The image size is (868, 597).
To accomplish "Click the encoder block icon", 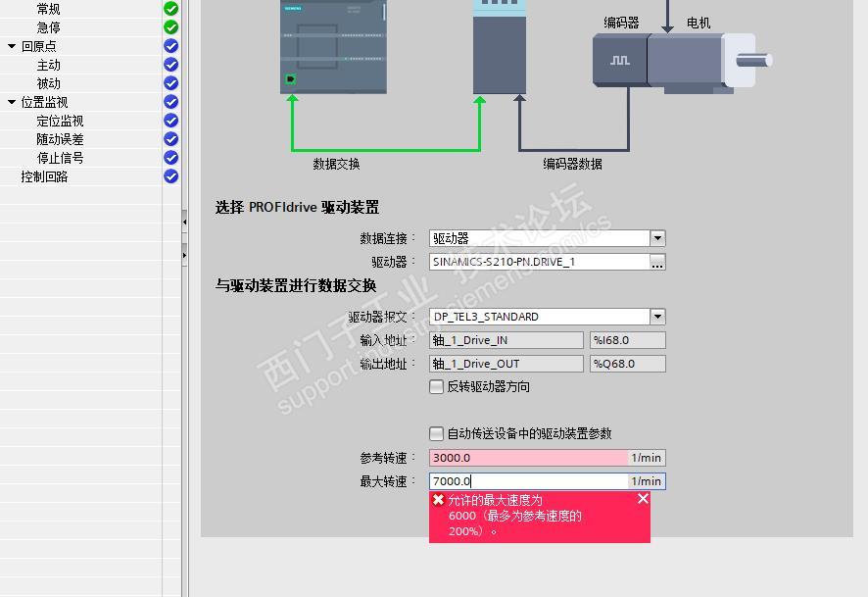I will click(620, 60).
